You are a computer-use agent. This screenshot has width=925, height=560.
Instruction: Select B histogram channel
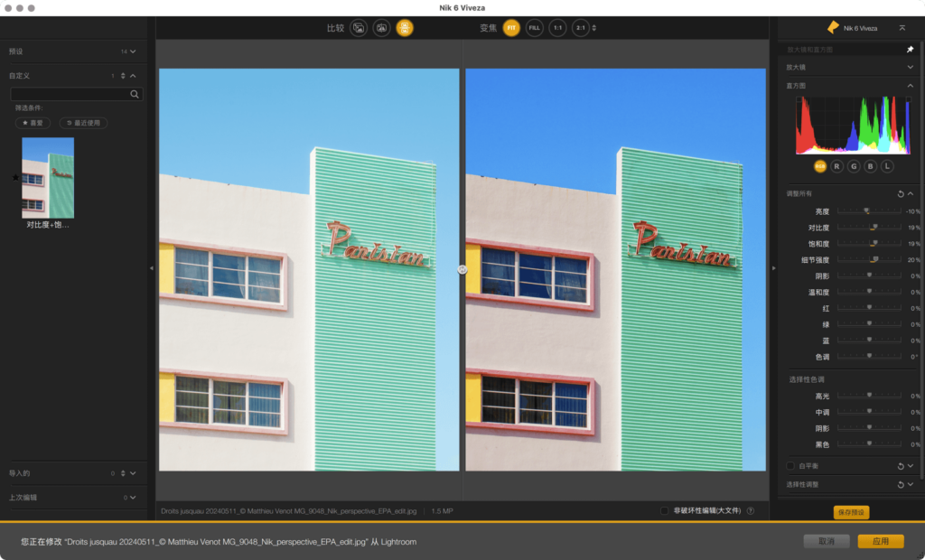click(870, 166)
